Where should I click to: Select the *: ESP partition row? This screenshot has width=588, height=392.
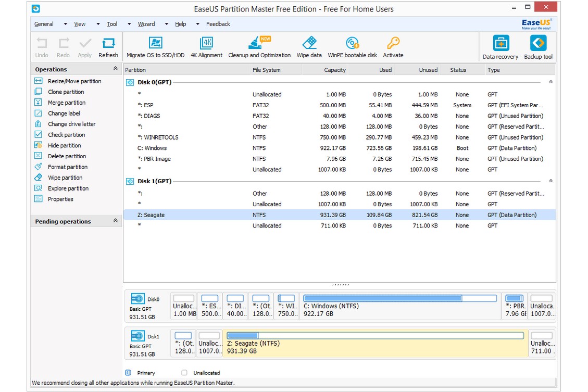(x=340, y=105)
